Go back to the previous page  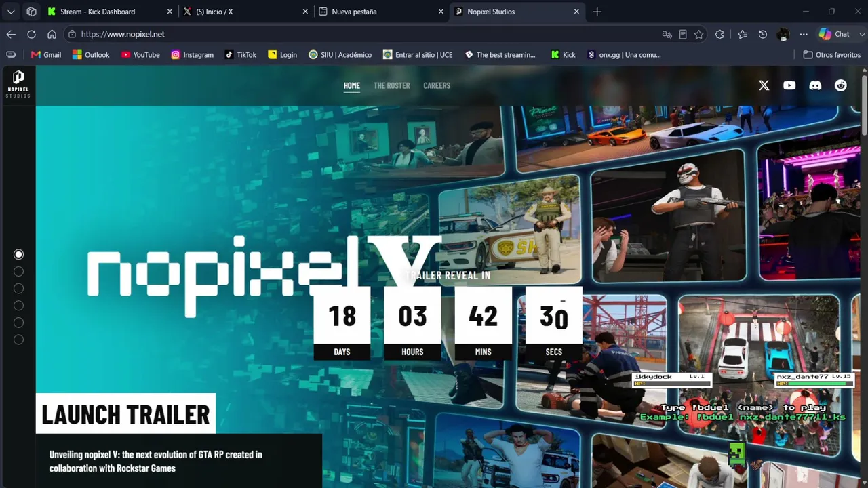[x=11, y=34]
